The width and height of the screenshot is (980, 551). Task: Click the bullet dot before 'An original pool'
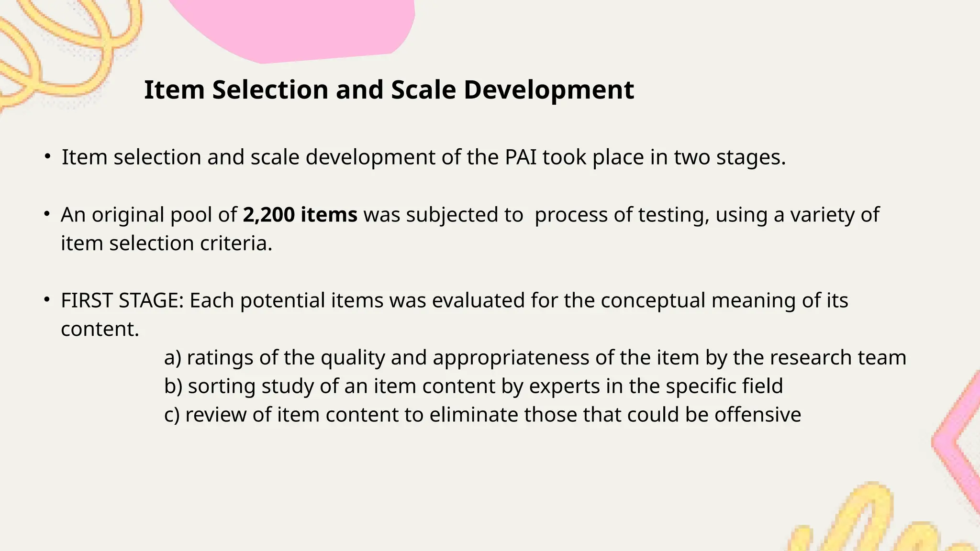46,214
